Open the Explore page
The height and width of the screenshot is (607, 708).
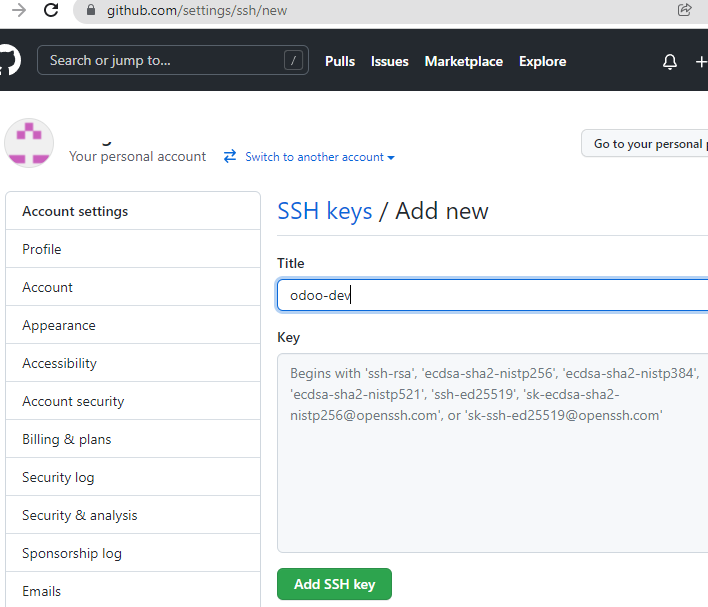tap(542, 61)
